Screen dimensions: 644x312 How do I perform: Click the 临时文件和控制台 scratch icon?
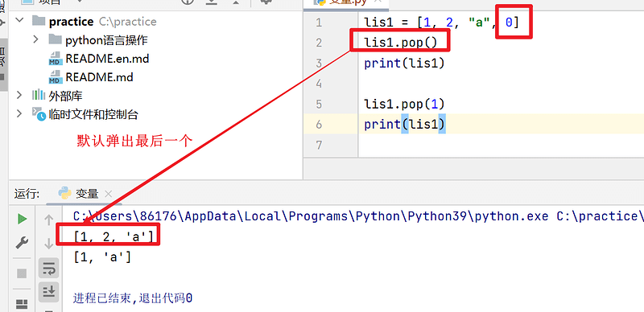point(39,114)
